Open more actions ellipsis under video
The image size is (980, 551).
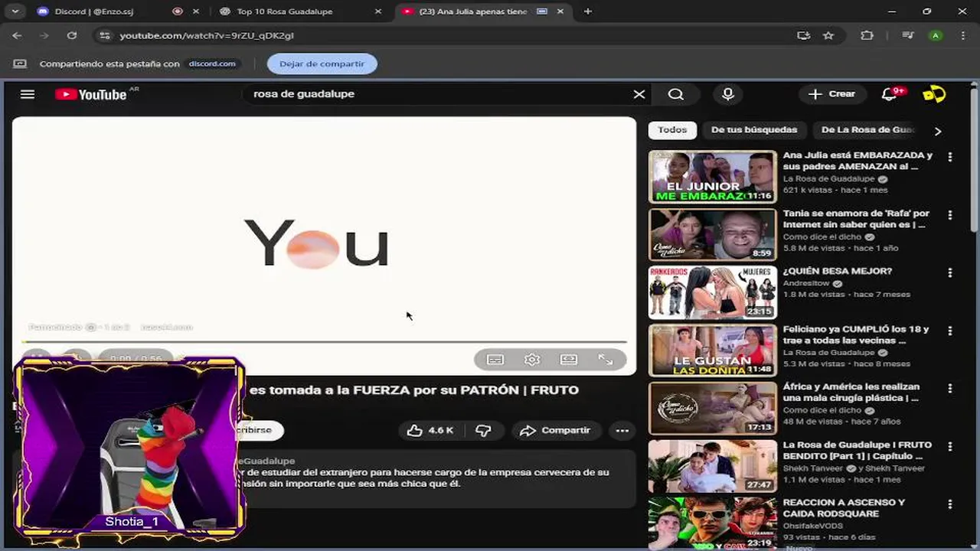click(x=622, y=430)
